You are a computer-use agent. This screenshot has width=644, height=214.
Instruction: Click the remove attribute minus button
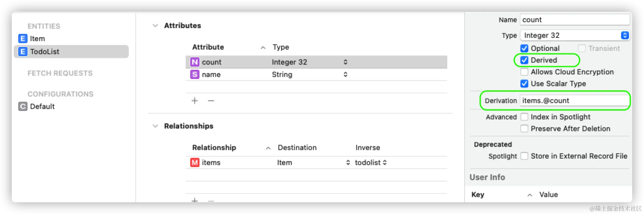tap(211, 100)
